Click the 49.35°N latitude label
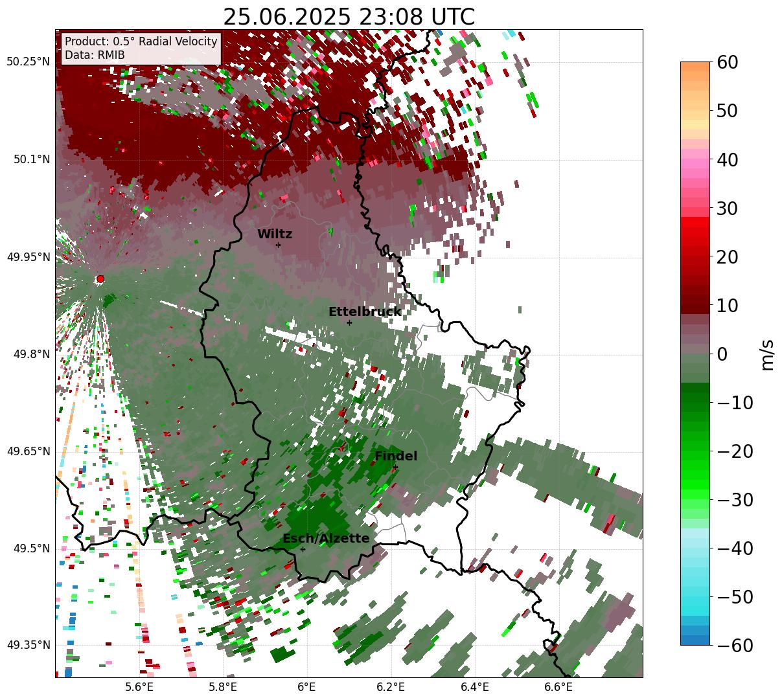Screen dimensions: 782x700 [x=28, y=645]
